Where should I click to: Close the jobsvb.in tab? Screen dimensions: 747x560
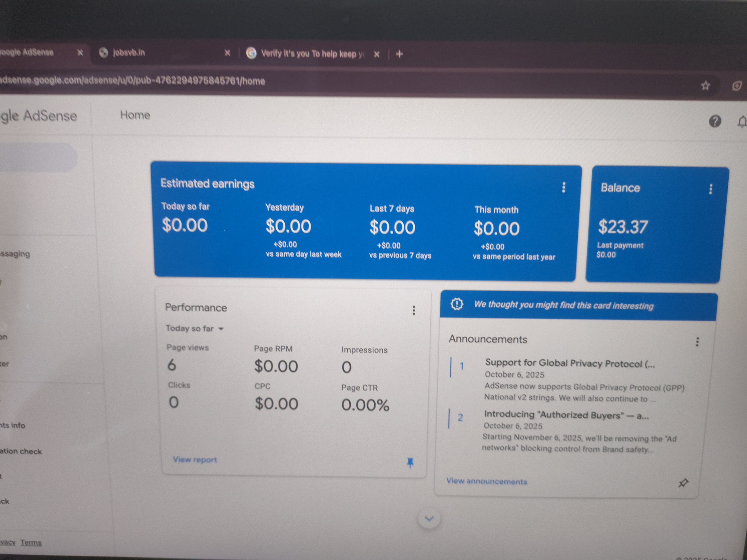click(x=228, y=53)
